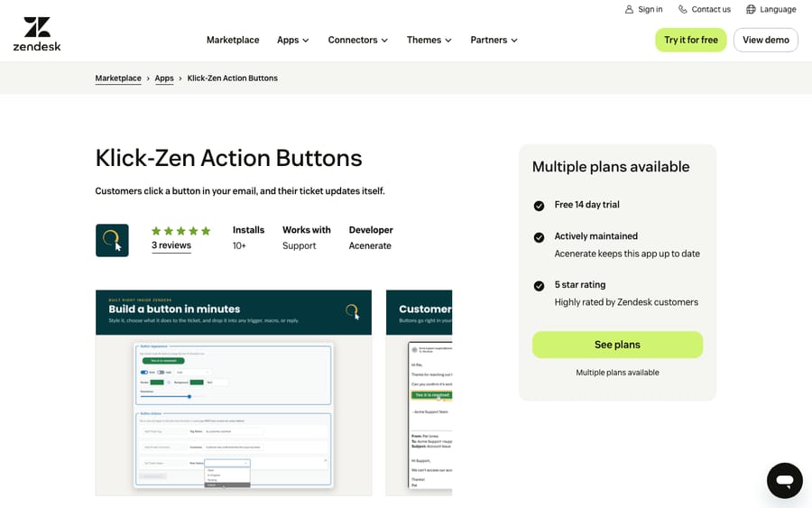Expand the Apps menu chevron

click(306, 41)
